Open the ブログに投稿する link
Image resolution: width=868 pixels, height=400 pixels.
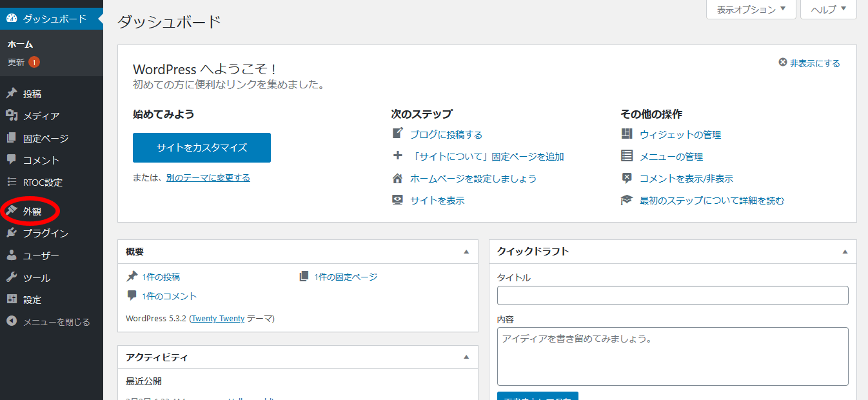(446, 134)
